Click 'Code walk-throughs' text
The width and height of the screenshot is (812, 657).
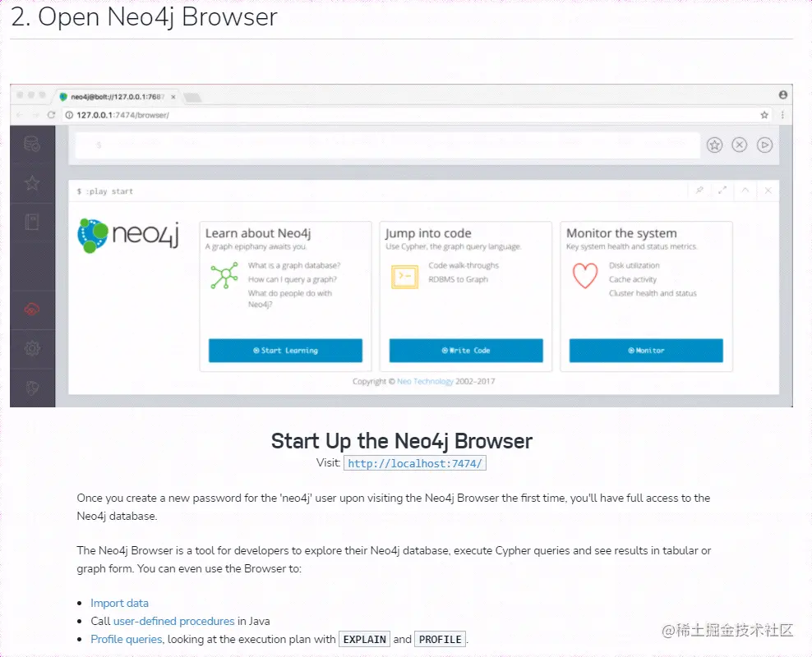(x=464, y=265)
